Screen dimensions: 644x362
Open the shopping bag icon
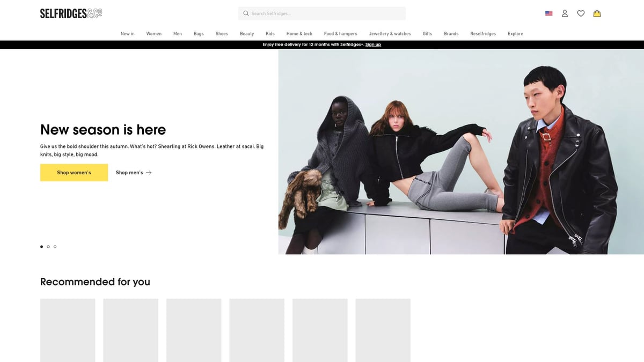(x=597, y=13)
